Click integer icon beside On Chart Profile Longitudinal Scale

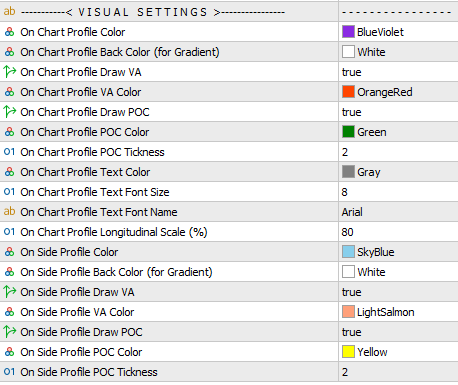pos(9,232)
